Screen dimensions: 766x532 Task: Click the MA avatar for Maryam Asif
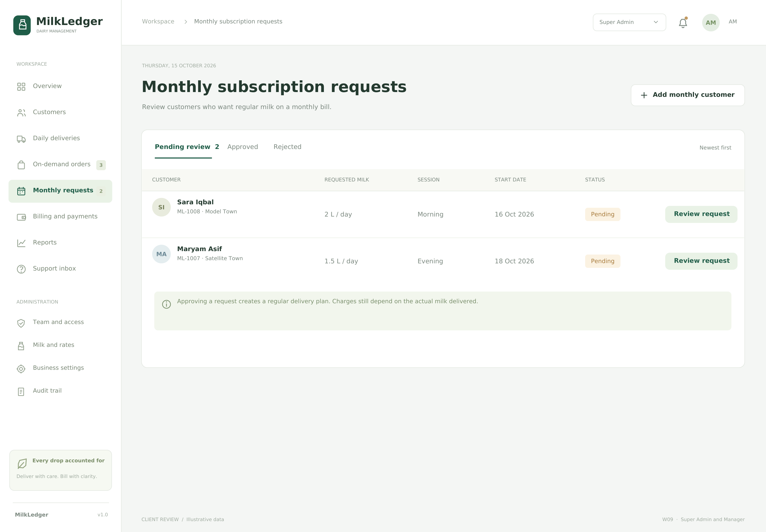(x=161, y=254)
